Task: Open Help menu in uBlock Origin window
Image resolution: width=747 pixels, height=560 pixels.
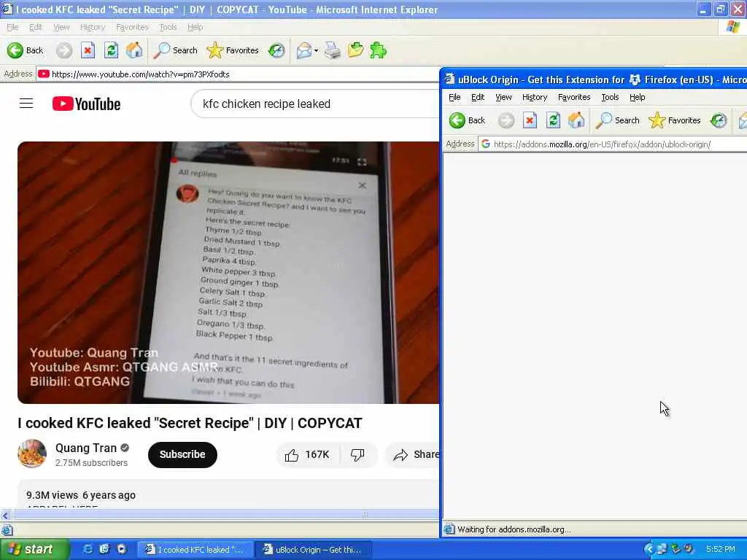Action: (x=637, y=97)
